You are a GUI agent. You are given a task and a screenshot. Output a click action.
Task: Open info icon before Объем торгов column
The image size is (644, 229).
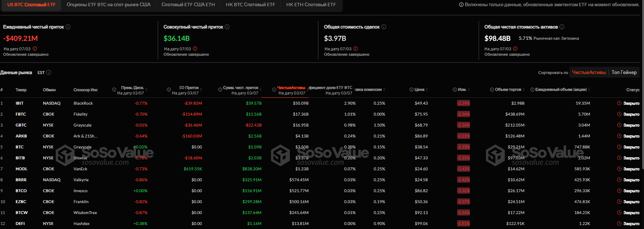(492, 90)
